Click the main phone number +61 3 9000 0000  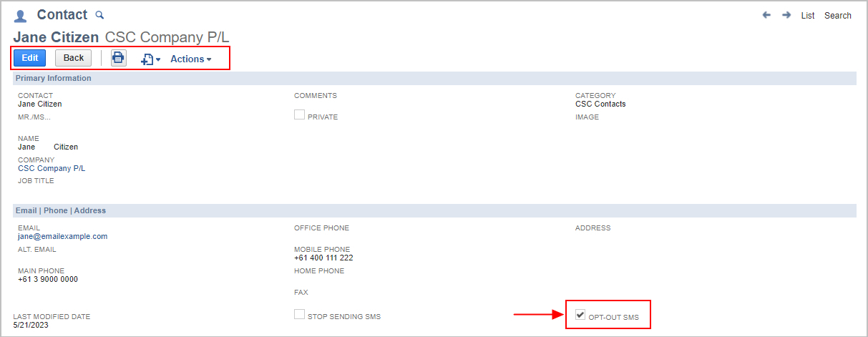48,279
